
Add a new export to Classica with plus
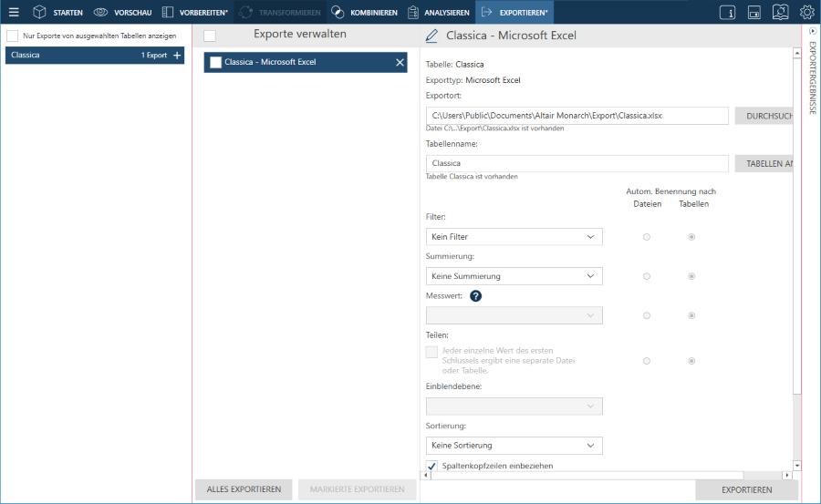pos(177,56)
